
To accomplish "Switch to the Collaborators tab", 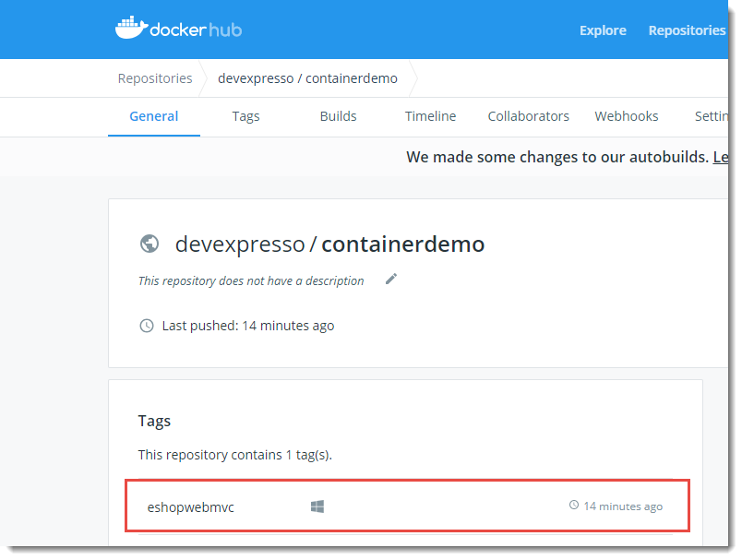I will click(x=528, y=116).
